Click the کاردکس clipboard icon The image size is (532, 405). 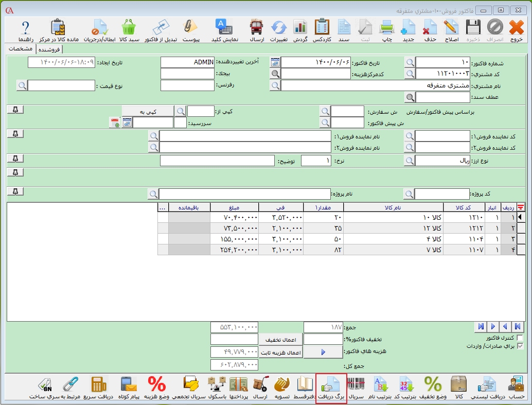point(322,30)
